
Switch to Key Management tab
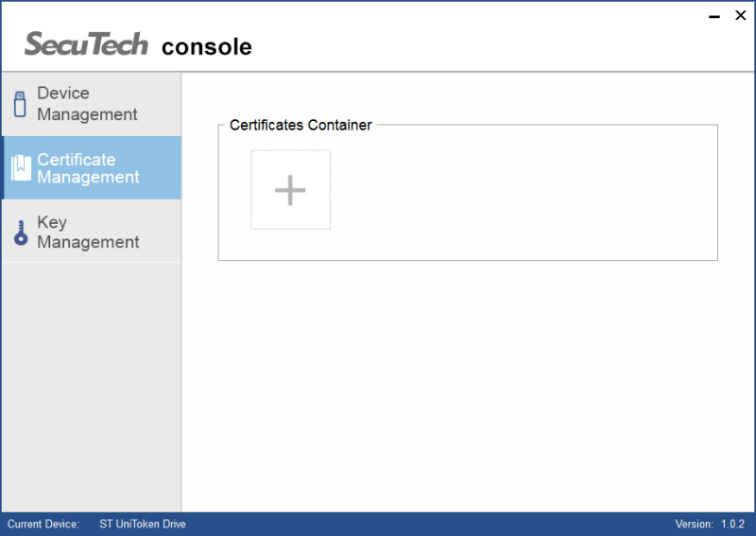(x=92, y=231)
